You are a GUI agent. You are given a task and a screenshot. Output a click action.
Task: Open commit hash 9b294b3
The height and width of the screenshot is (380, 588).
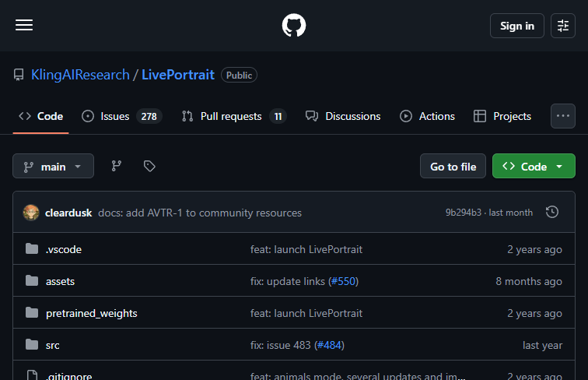[463, 213]
